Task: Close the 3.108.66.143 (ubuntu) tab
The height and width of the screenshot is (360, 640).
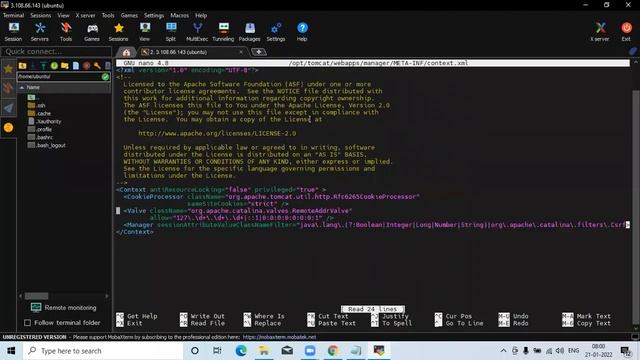Action: [x=241, y=52]
